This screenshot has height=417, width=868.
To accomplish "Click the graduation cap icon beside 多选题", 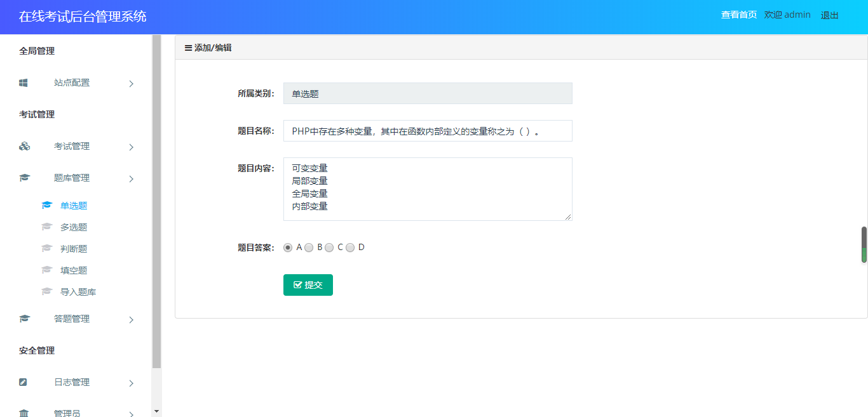I will click(x=46, y=227).
